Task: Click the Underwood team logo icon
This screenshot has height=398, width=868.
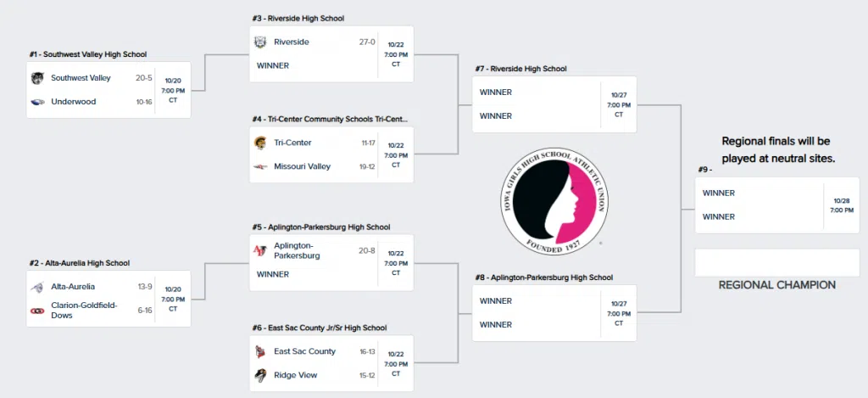Action: 37,102
